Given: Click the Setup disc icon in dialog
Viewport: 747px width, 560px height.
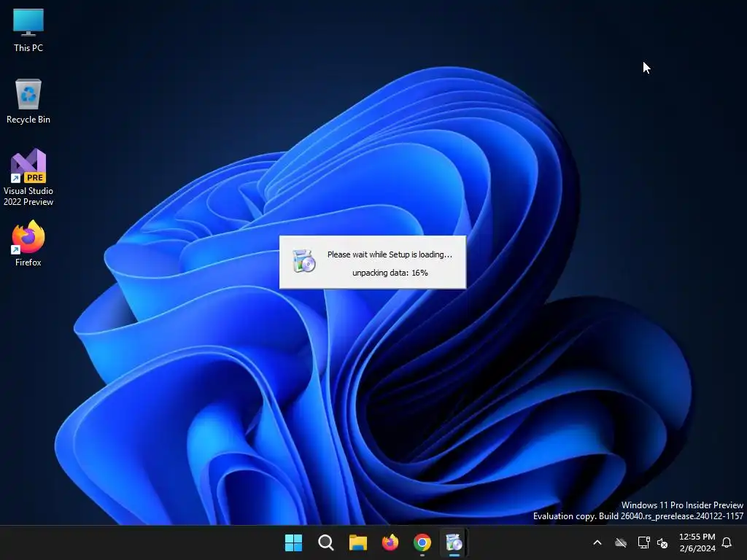Looking at the screenshot, I should point(304,261).
